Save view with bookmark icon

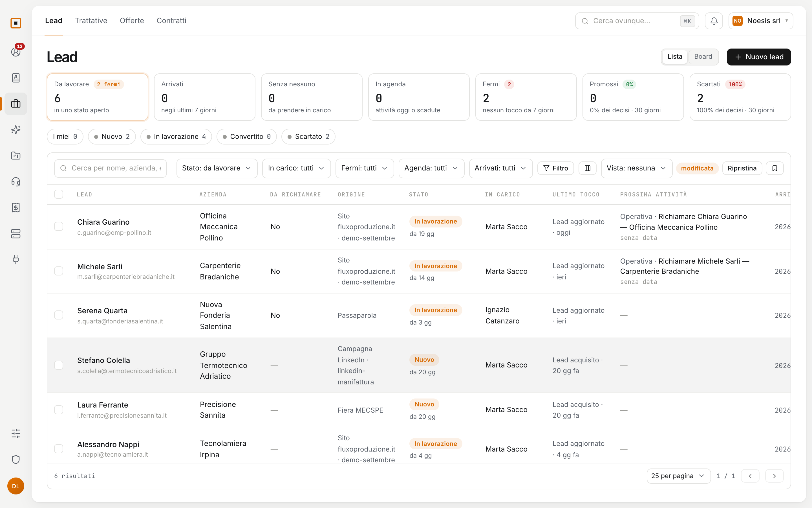pos(775,168)
